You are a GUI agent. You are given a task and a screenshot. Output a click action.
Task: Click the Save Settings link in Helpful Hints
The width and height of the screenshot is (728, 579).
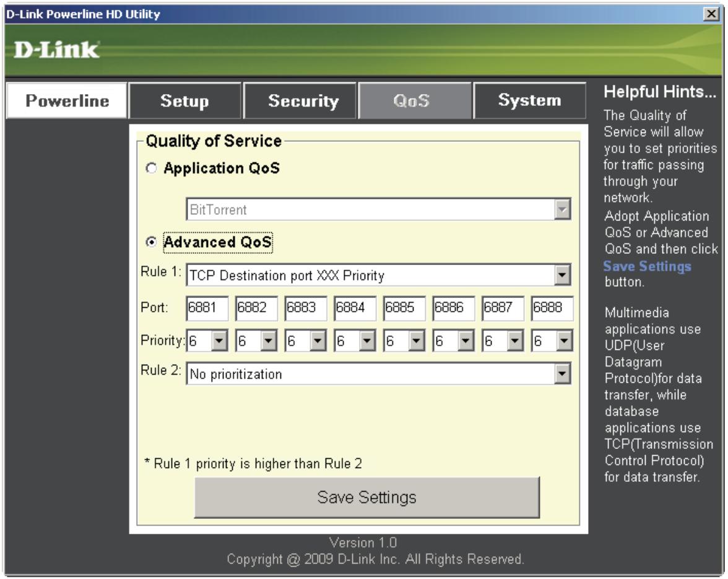point(647,266)
